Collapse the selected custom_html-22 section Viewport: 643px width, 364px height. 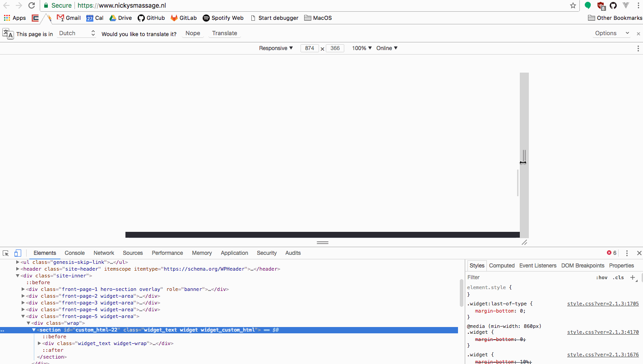click(34, 330)
